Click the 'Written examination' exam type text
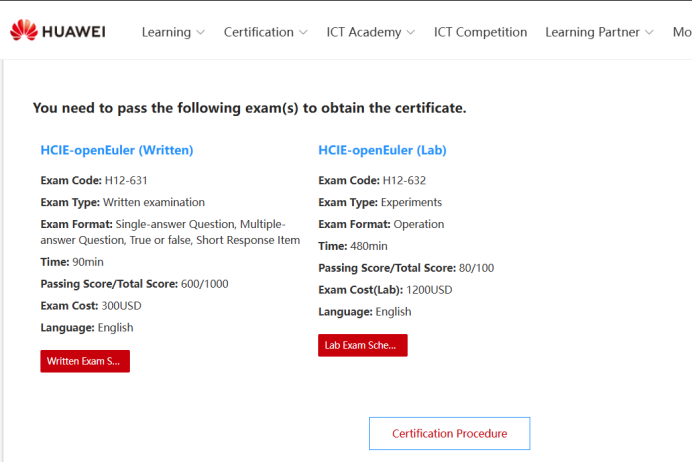Image resolution: width=692 pixels, height=462 pixels. point(154,203)
